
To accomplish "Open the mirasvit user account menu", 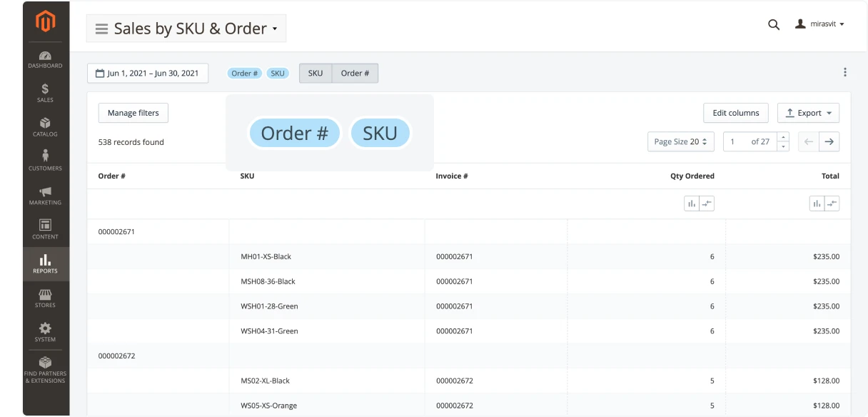I will pos(819,24).
